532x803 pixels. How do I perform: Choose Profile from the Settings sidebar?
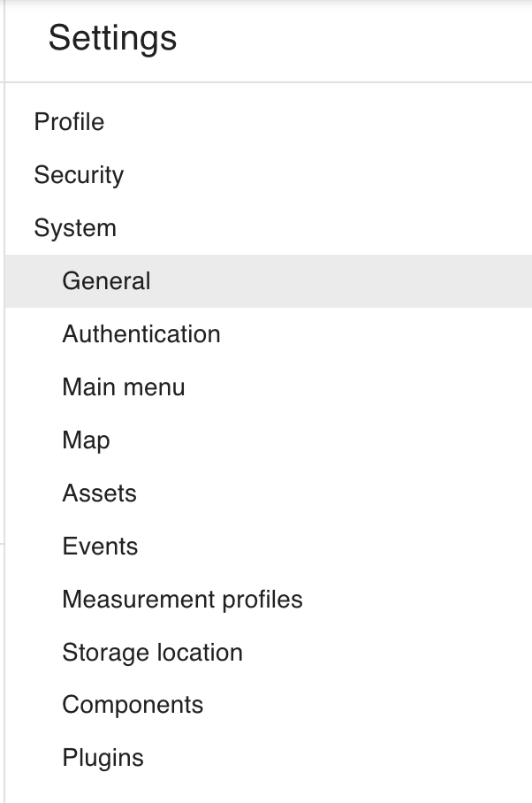69,122
